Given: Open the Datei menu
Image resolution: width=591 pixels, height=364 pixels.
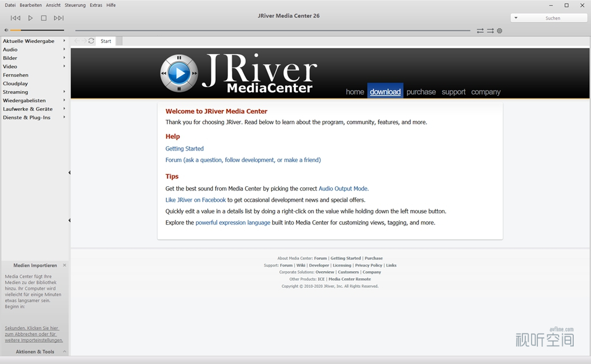Looking at the screenshot, I should pos(10,5).
